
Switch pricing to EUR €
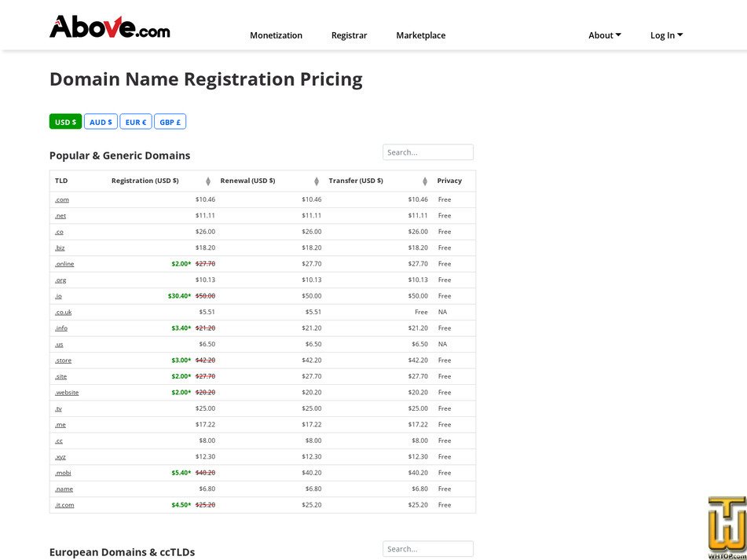136,122
